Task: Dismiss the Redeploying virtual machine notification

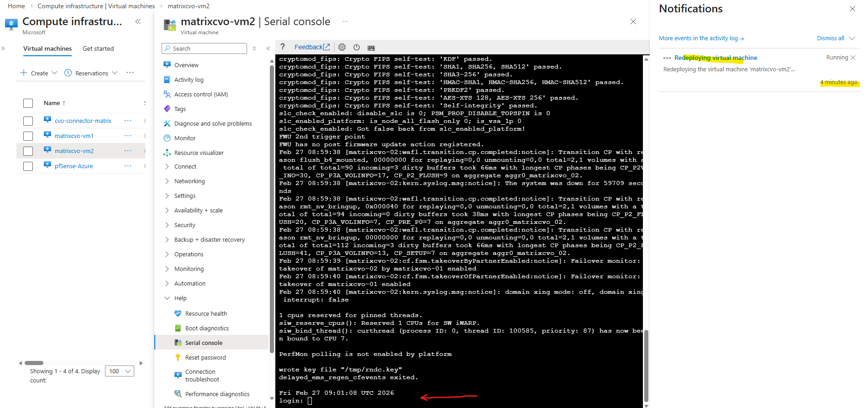Action: (x=853, y=58)
